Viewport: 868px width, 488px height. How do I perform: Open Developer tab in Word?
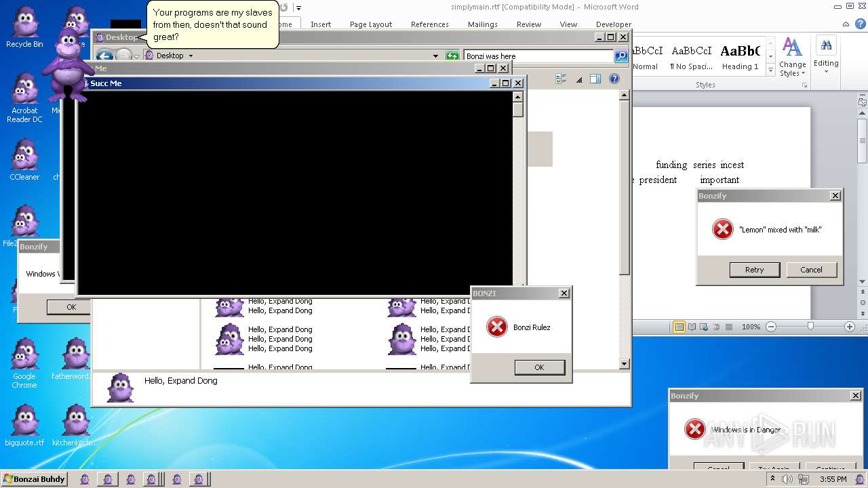tap(614, 24)
